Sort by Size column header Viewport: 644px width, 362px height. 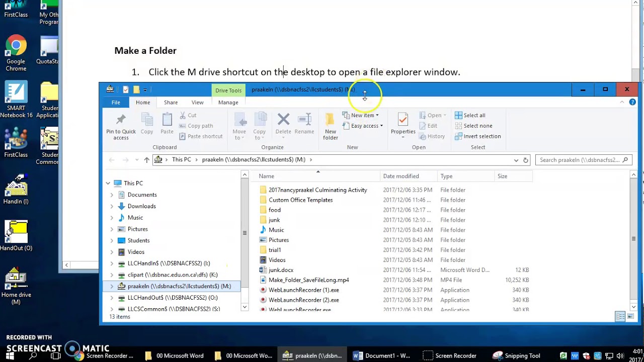click(513, 176)
